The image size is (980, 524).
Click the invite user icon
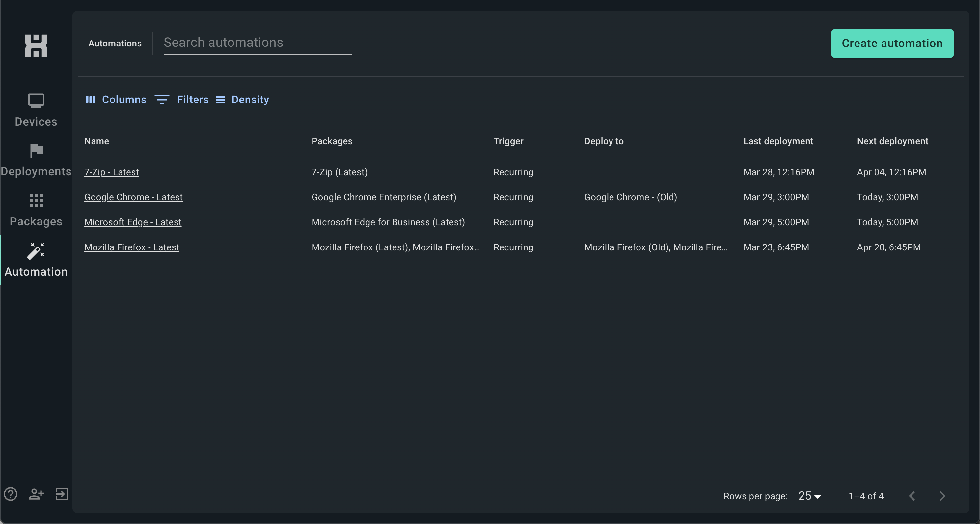click(x=36, y=494)
